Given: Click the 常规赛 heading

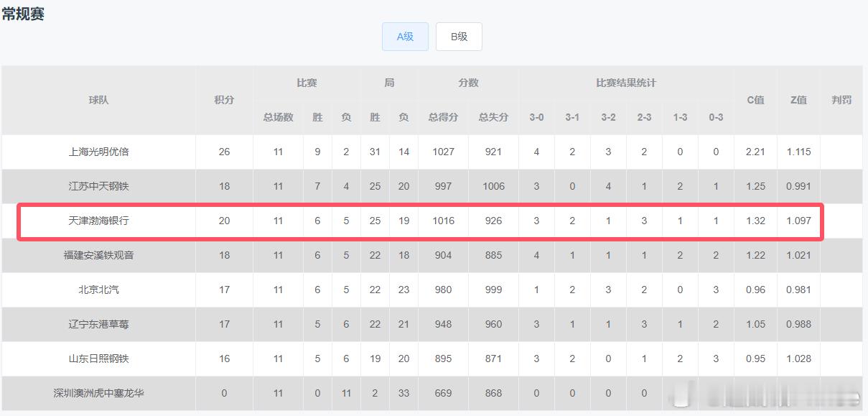Looking at the screenshot, I should pos(23,14).
